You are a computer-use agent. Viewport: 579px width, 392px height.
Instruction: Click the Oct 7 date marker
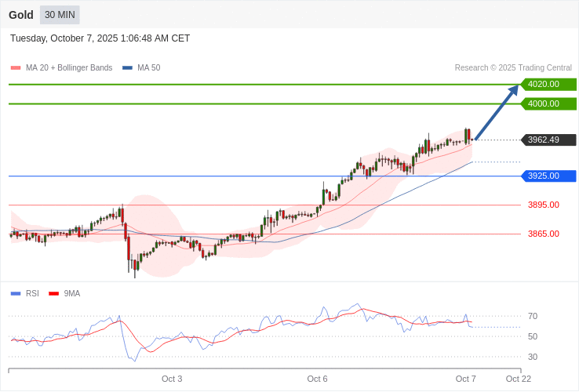click(466, 379)
